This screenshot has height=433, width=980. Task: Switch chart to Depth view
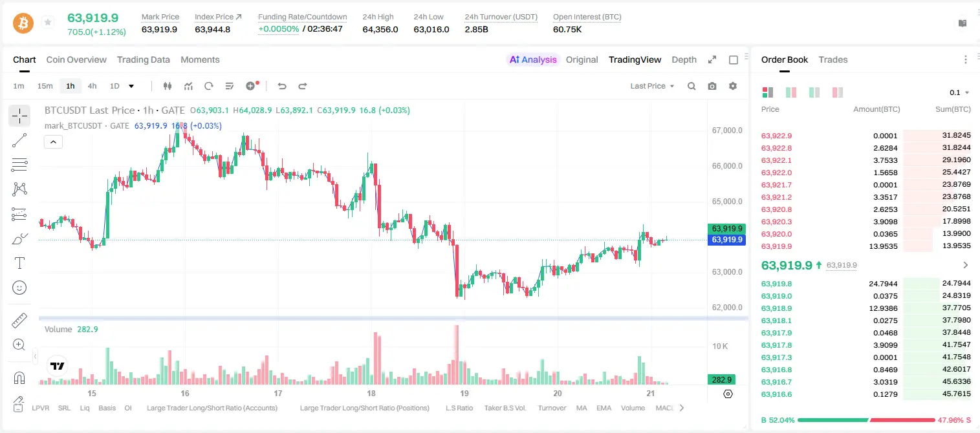684,59
